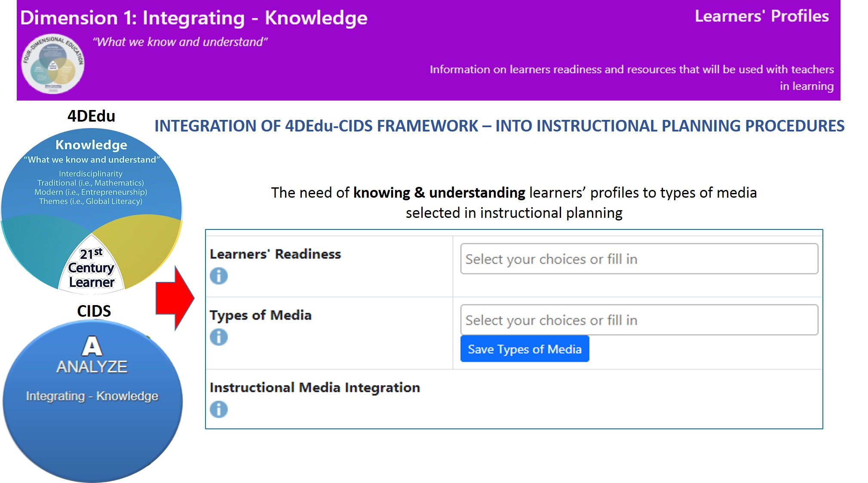This screenshot has width=868, height=483.
Task: Click the Types of Media label
Action: (261, 315)
